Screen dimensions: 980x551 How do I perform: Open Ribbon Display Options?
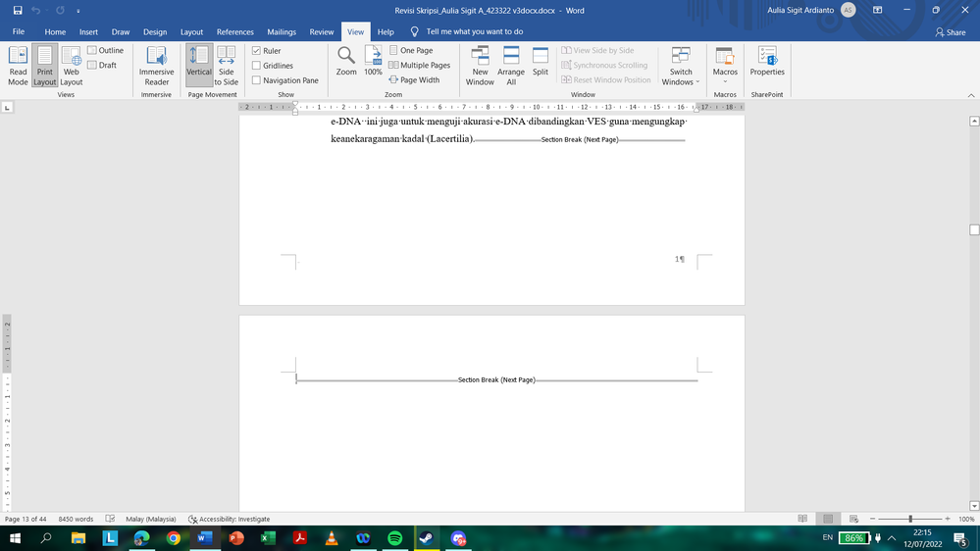(878, 10)
